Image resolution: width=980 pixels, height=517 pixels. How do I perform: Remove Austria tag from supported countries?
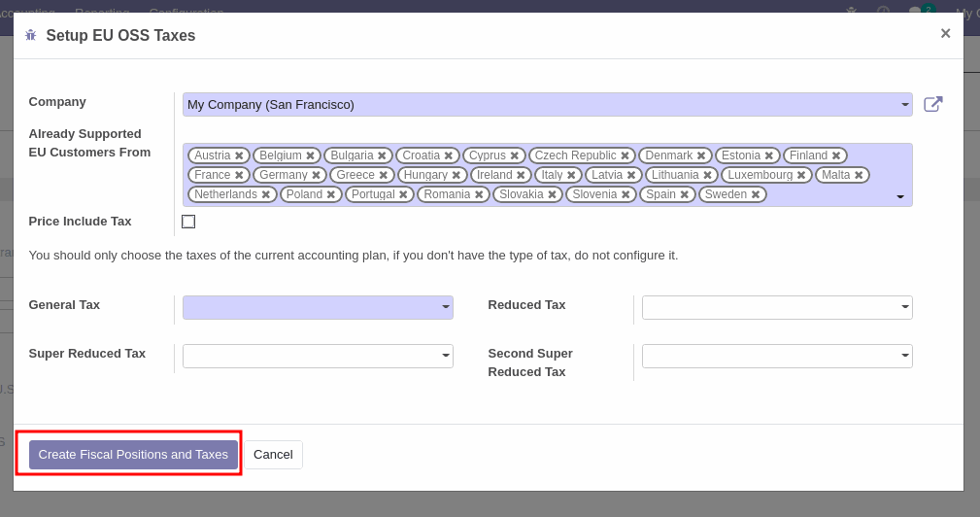coord(239,155)
